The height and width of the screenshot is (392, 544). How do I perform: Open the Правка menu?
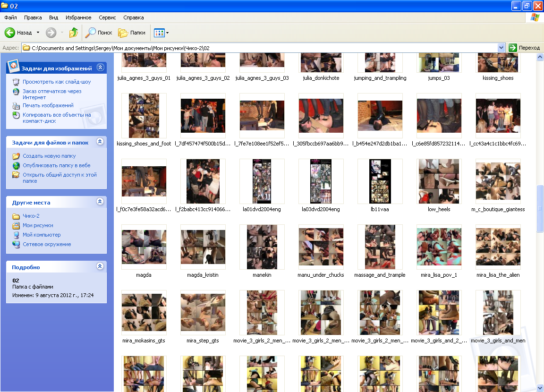click(33, 17)
